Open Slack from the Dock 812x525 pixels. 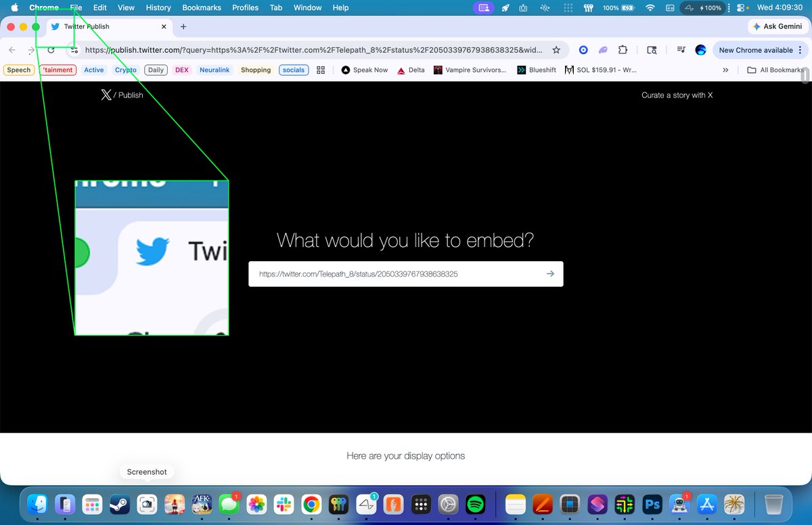click(284, 504)
